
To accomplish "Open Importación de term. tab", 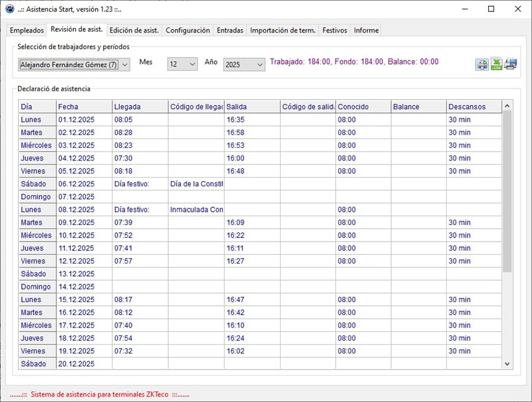I will [x=283, y=30].
